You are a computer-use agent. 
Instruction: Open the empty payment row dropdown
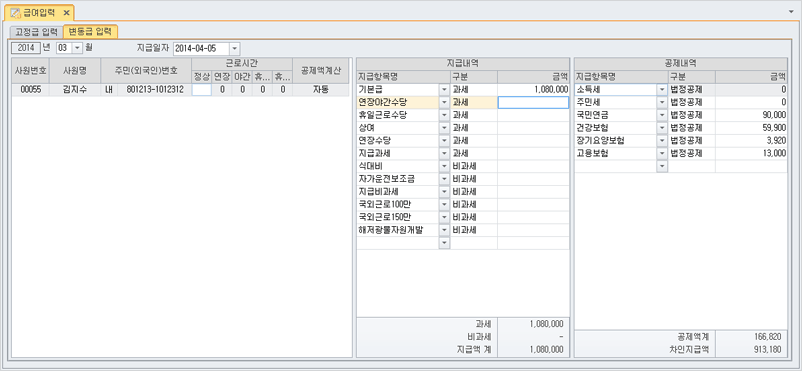pos(444,243)
